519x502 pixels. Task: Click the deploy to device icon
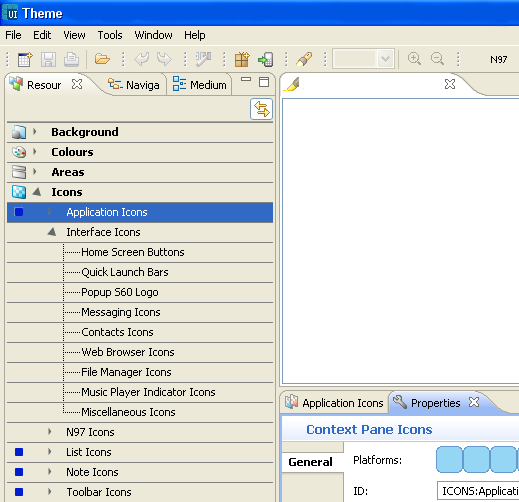tap(266, 60)
